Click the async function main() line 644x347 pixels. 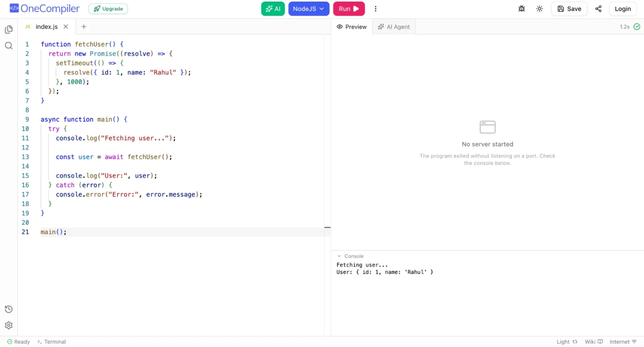[84, 119]
